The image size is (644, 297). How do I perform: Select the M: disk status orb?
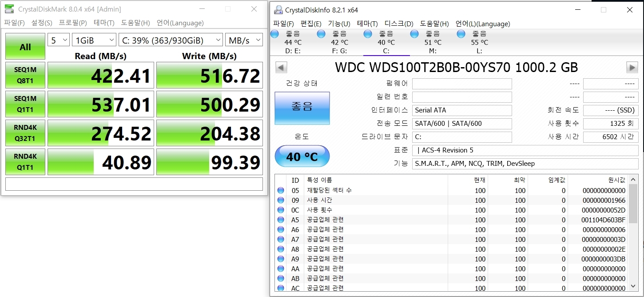coord(414,34)
